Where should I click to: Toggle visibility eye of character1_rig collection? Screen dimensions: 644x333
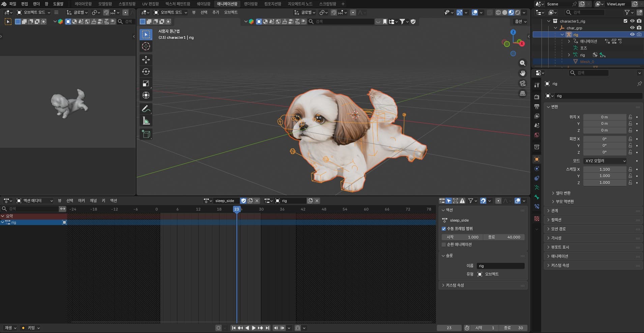click(632, 21)
